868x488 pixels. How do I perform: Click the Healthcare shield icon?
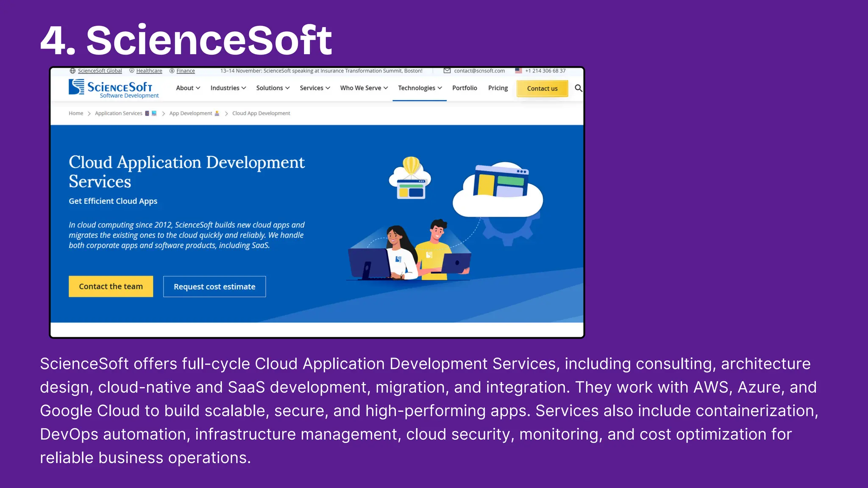pos(132,71)
